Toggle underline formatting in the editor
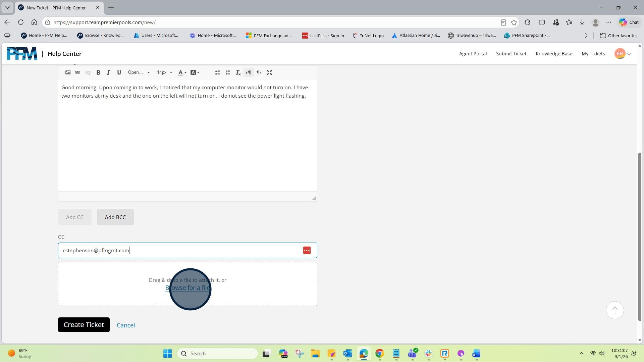Screen dimensions: 644x362 [x=119, y=72]
